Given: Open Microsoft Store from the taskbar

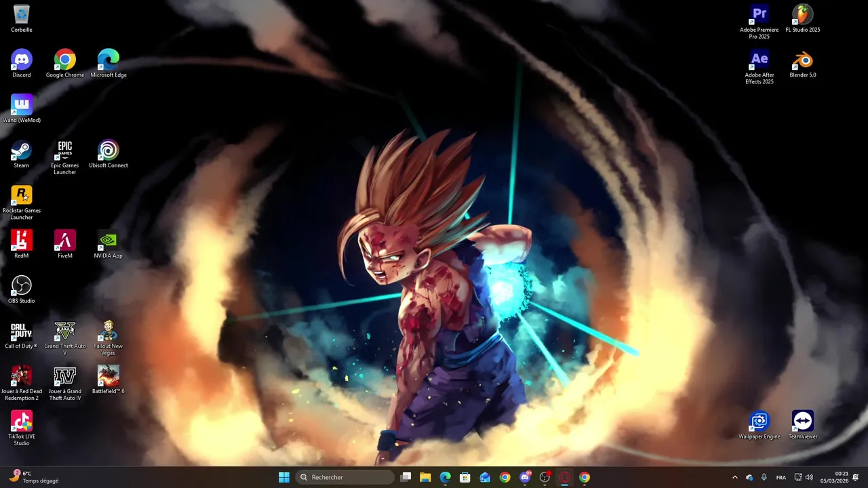Looking at the screenshot, I should [x=465, y=477].
